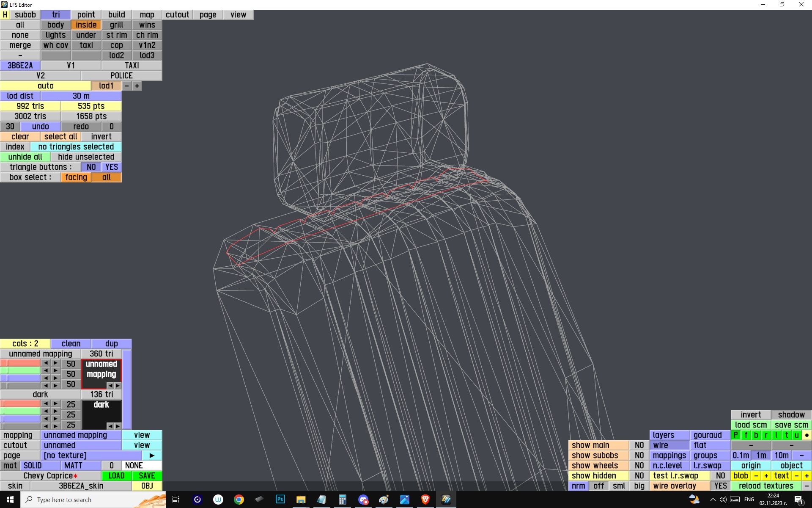
Task: Open the unnamed cutout selector
Action: click(x=81, y=445)
